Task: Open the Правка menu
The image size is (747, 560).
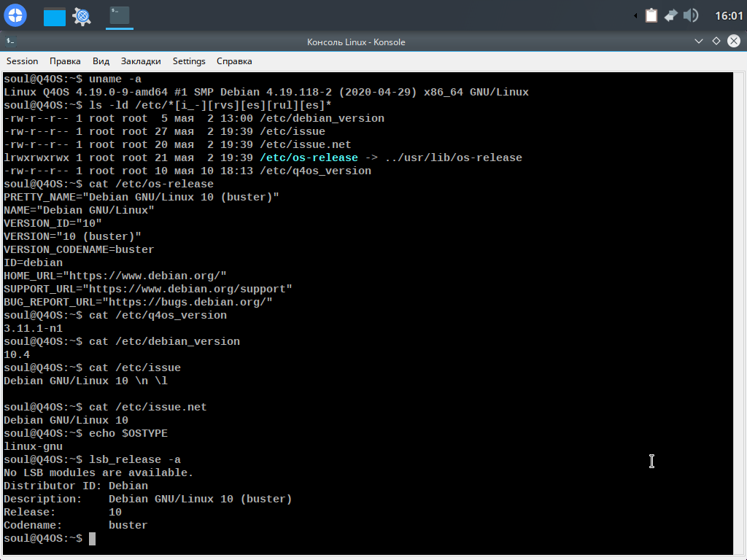Action: 65,61
